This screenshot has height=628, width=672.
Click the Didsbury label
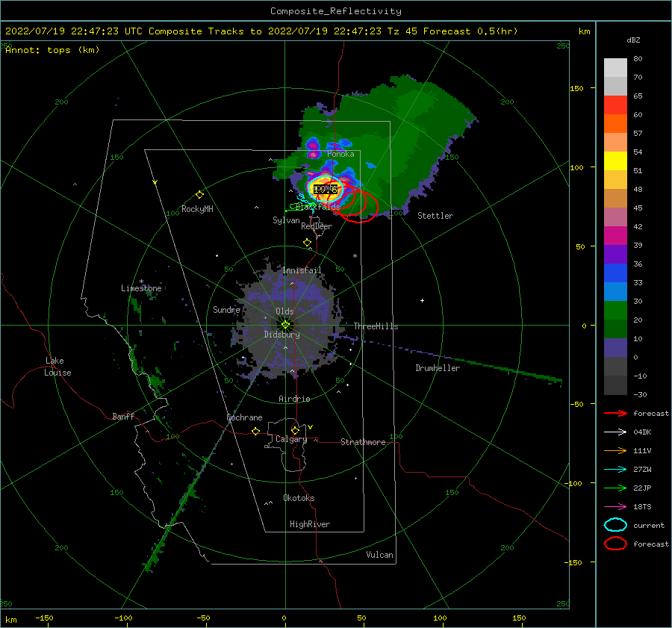tap(282, 335)
